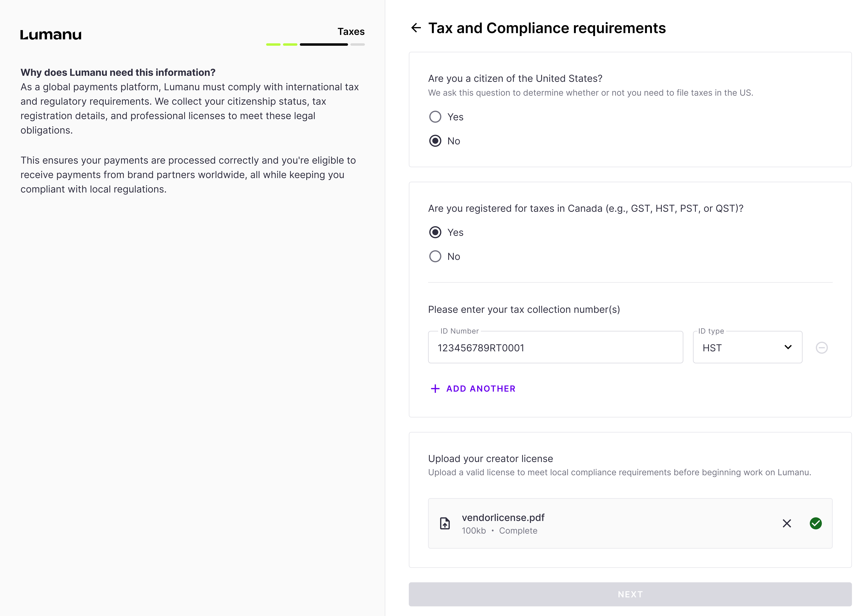867x616 pixels.
Task: Delete the uploaded vendorlicense.pdf file
Action: [x=786, y=524]
